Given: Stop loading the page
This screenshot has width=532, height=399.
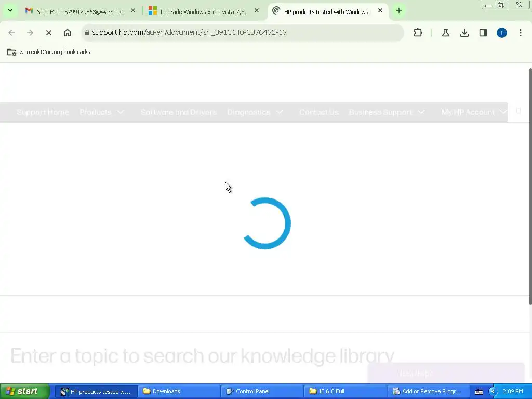Looking at the screenshot, I should [48, 33].
